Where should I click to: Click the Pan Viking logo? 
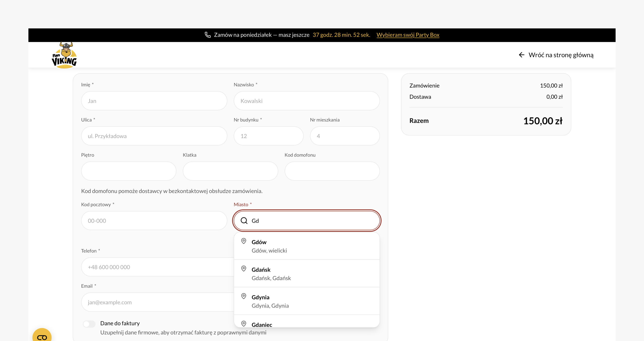pyautogui.click(x=64, y=55)
